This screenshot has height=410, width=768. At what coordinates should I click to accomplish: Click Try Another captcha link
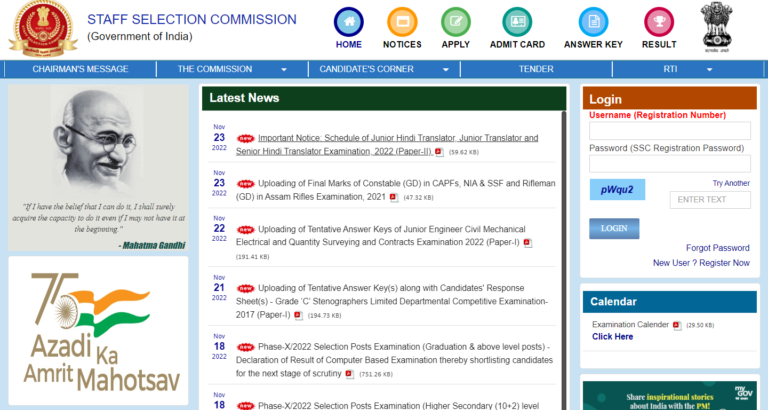[730, 183]
